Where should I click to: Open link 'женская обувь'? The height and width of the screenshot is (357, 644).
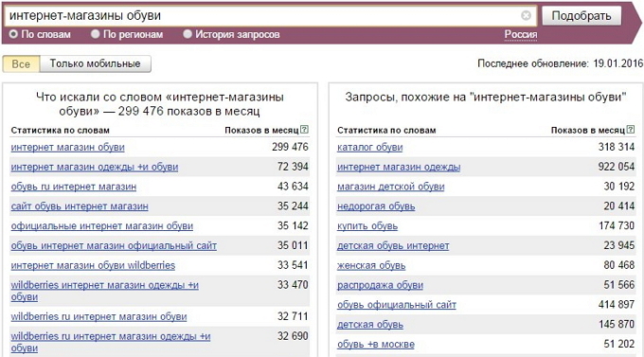[371, 265]
